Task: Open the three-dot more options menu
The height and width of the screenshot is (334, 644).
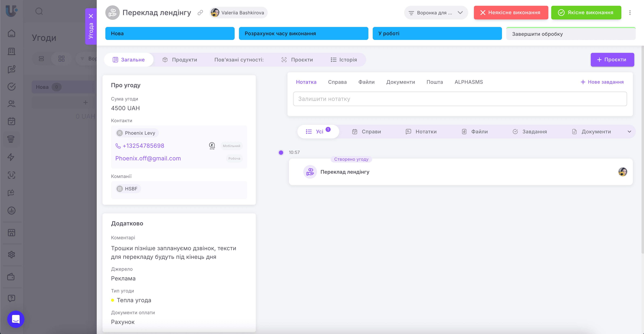Action: pos(630,13)
